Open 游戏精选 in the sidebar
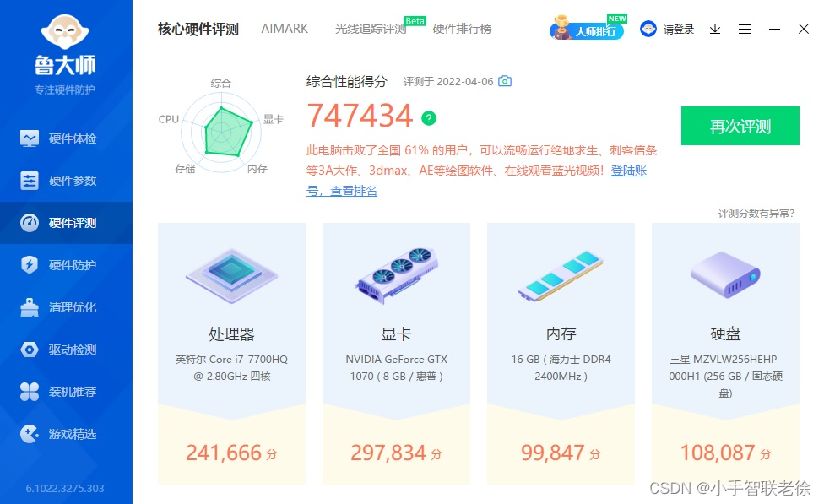The image size is (824, 504). (66, 434)
